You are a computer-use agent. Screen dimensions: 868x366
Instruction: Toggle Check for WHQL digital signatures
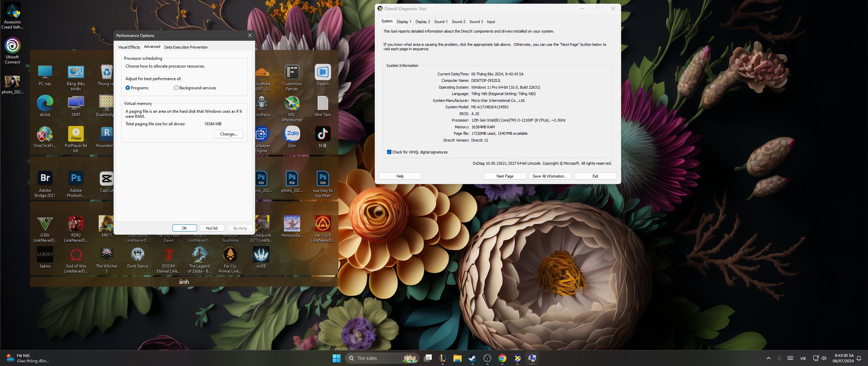pyautogui.click(x=389, y=152)
